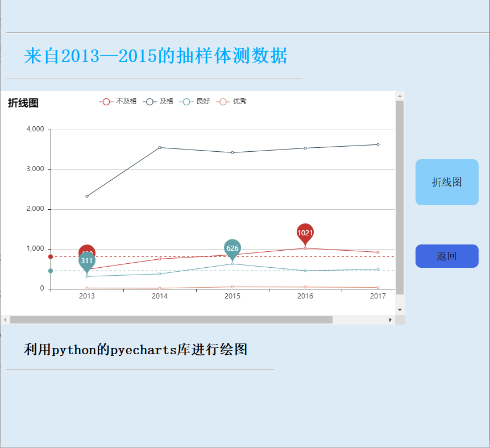The width and height of the screenshot is (490, 448).
Task: Click the teal average line endpoint dot
Action: 51,271
